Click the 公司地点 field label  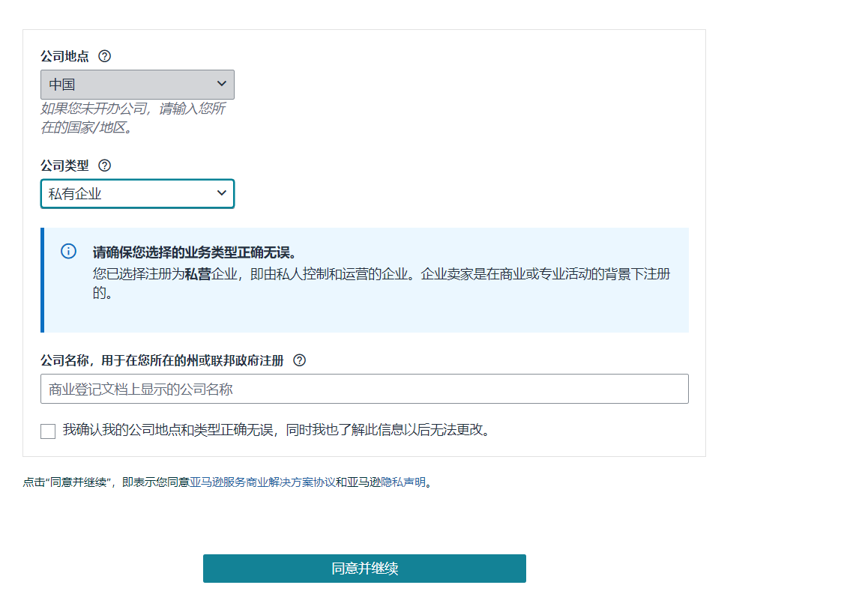[64, 56]
